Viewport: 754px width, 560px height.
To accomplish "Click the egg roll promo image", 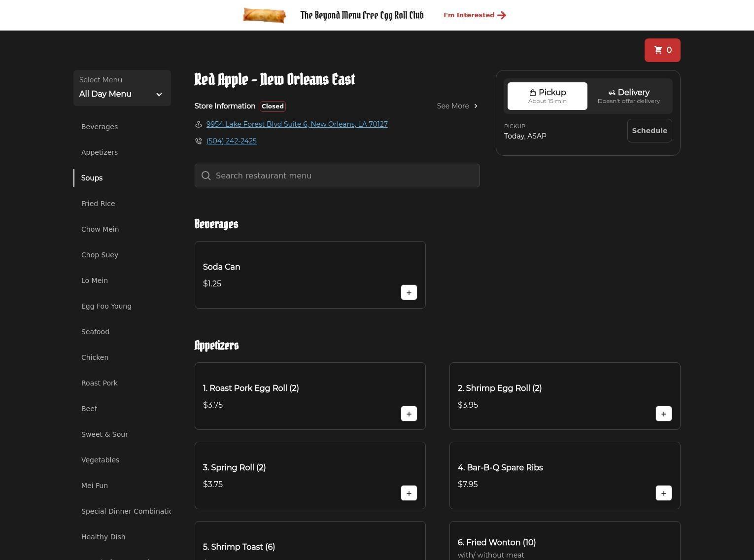I will [265, 15].
